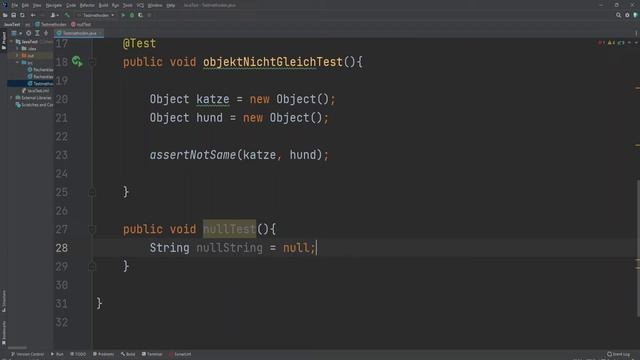Viewport: 640px width, 360px height.
Task: Expand the out folder in project tree
Action: (x=17, y=56)
